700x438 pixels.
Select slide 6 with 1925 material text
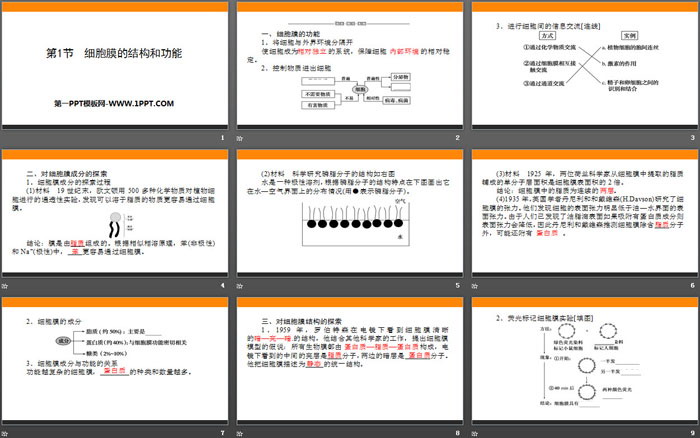[x=585, y=213]
